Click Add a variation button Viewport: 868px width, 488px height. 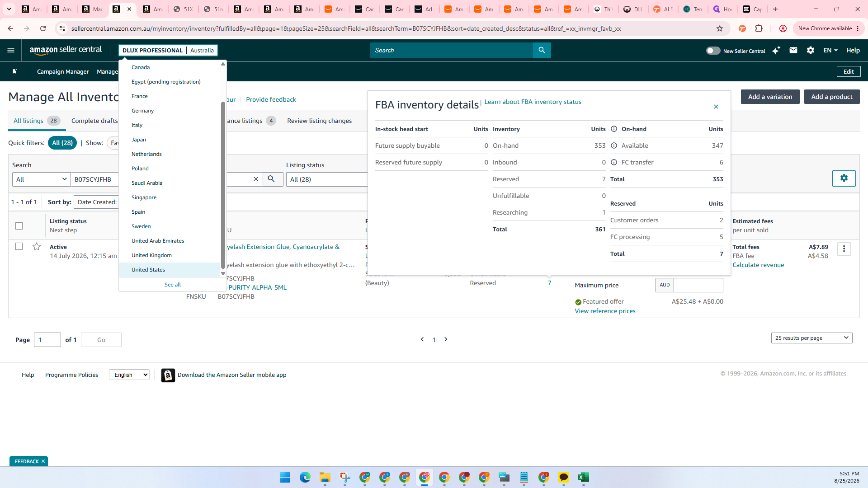coord(770,97)
